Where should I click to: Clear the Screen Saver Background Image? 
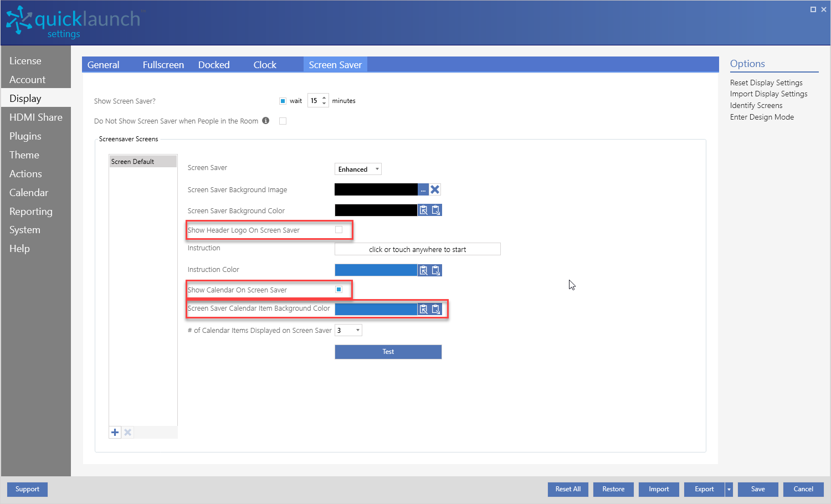pos(435,189)
